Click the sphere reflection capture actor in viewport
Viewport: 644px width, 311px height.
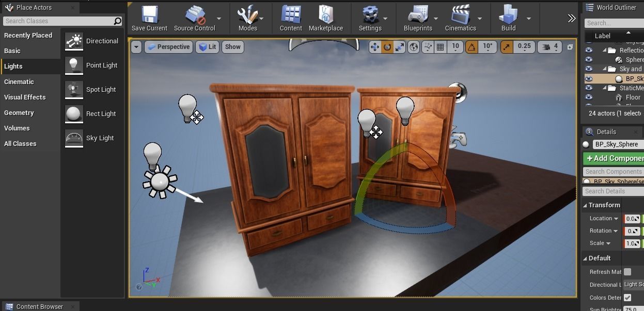click(x=458, y=92)
